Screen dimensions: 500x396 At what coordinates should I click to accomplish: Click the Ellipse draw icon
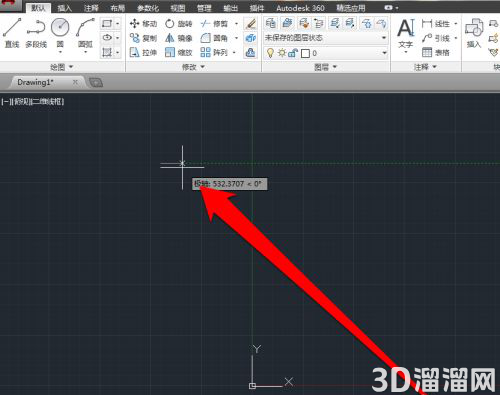tap(107, 38)
